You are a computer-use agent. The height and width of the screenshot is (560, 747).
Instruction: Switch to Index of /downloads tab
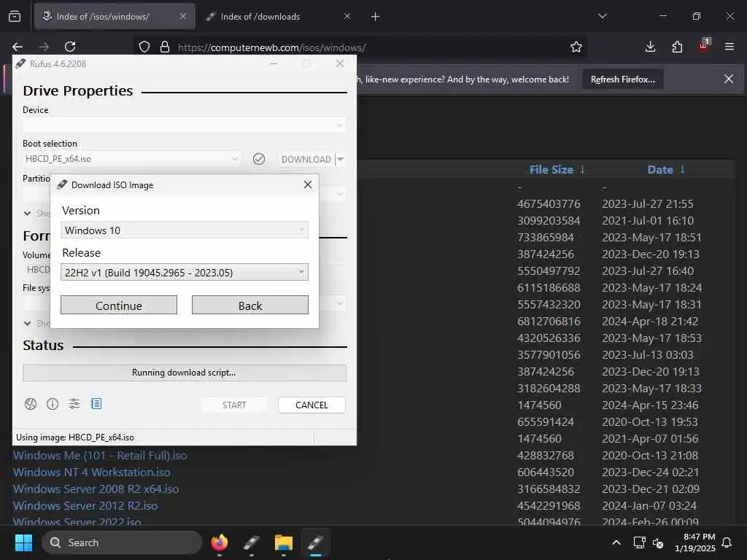[260, 17]
